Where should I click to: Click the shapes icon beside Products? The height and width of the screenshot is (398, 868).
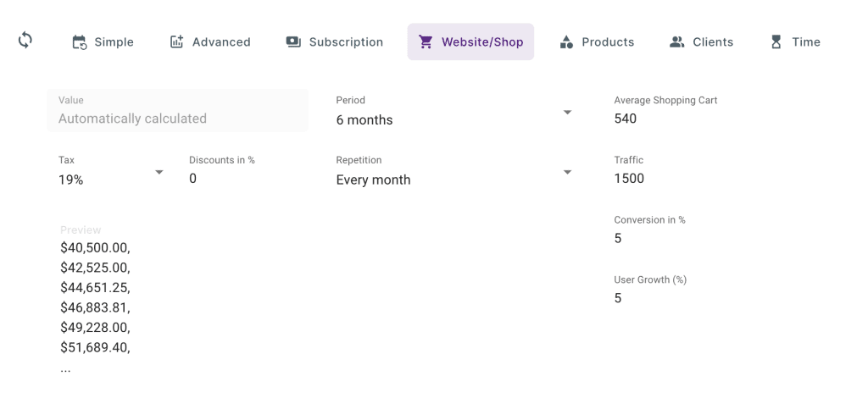567,42
